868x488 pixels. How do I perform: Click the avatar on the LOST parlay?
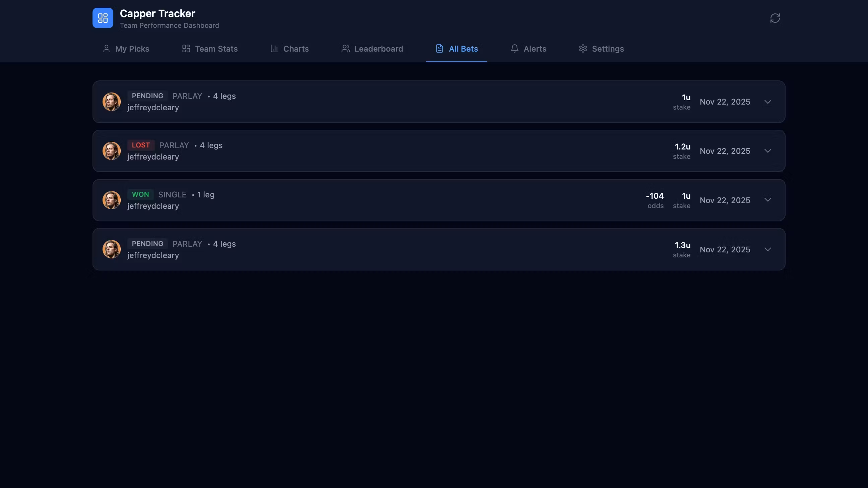coord(112,151)
